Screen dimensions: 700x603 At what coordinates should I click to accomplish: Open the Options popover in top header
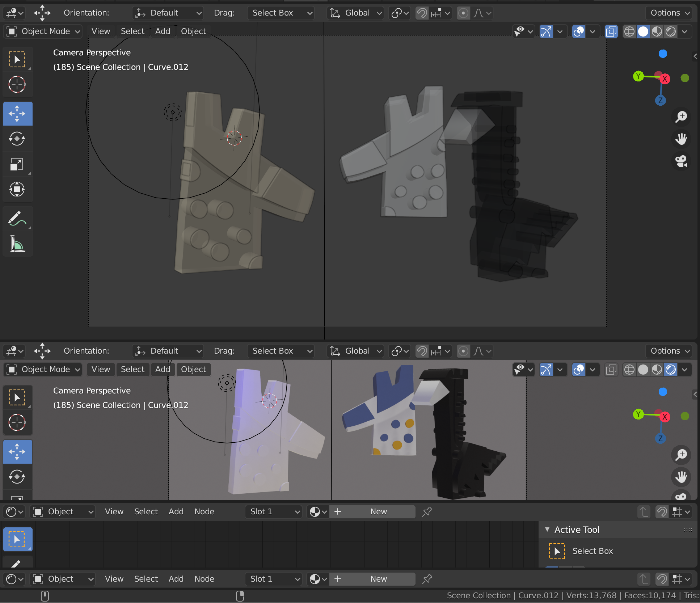[x=669, y=13]
